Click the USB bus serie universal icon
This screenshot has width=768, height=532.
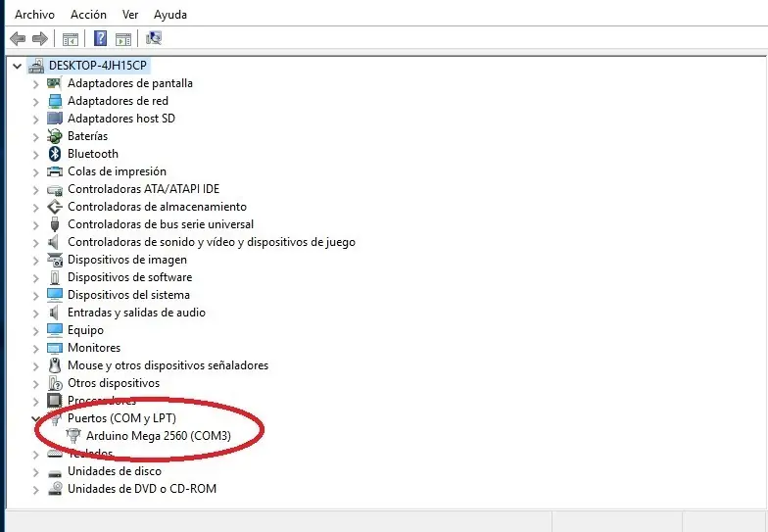[x=55, y=224]
